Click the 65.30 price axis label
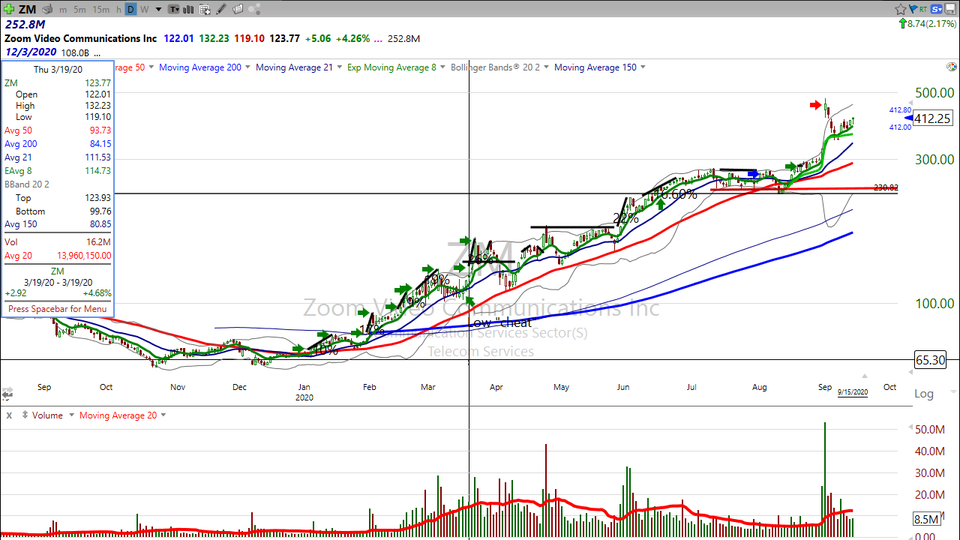 tap(930, 360)
